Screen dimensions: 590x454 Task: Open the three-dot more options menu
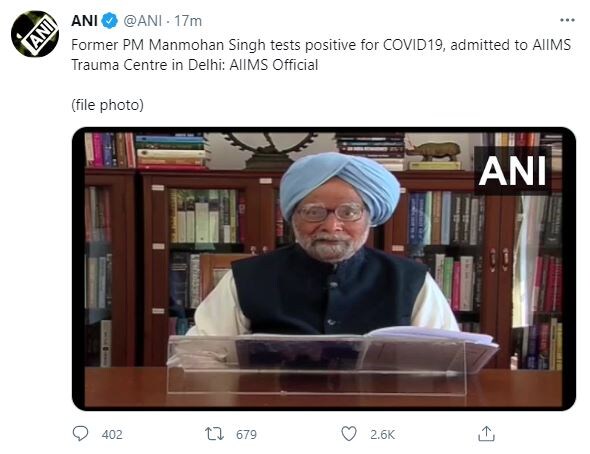[x=567, y=20]
